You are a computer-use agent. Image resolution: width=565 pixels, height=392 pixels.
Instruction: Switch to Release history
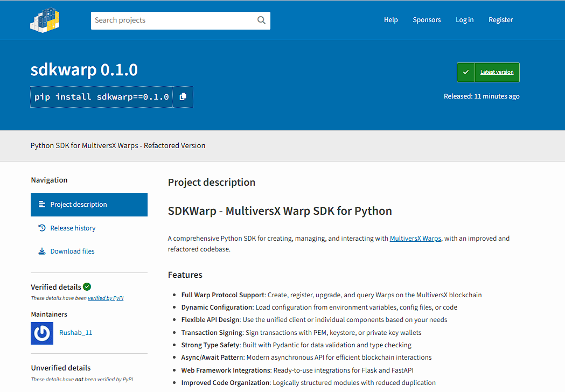click(x=73, y=228)
